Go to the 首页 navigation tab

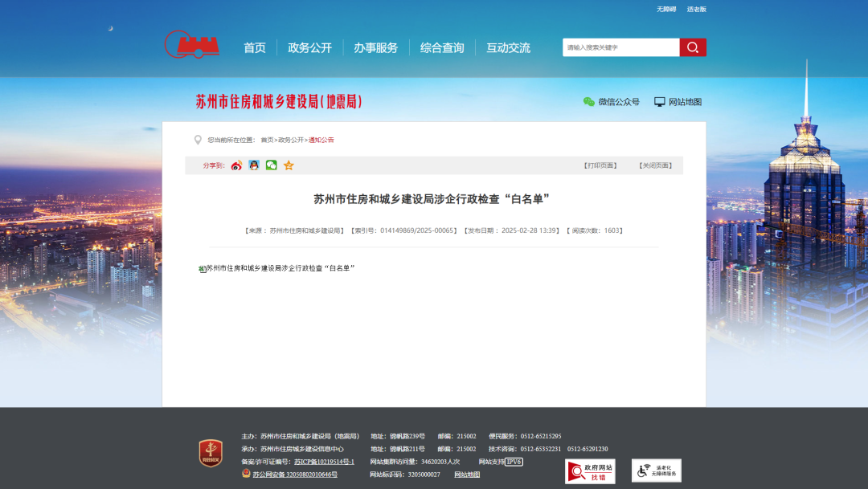[x=255, y=48]
